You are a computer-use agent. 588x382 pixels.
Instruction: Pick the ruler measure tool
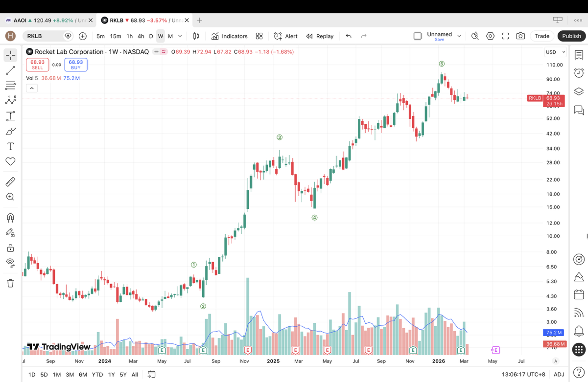[x=10, y=182]
